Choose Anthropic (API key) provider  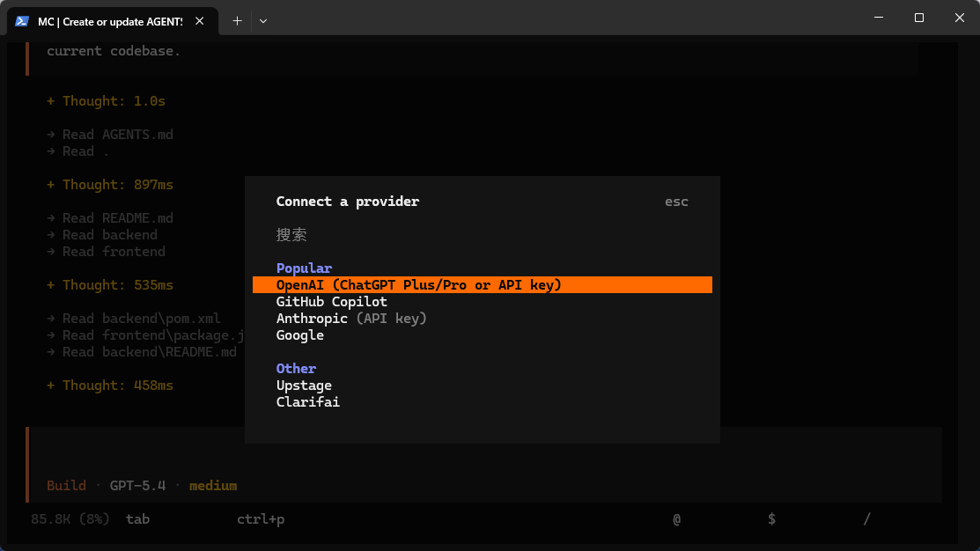pos(351,319)
